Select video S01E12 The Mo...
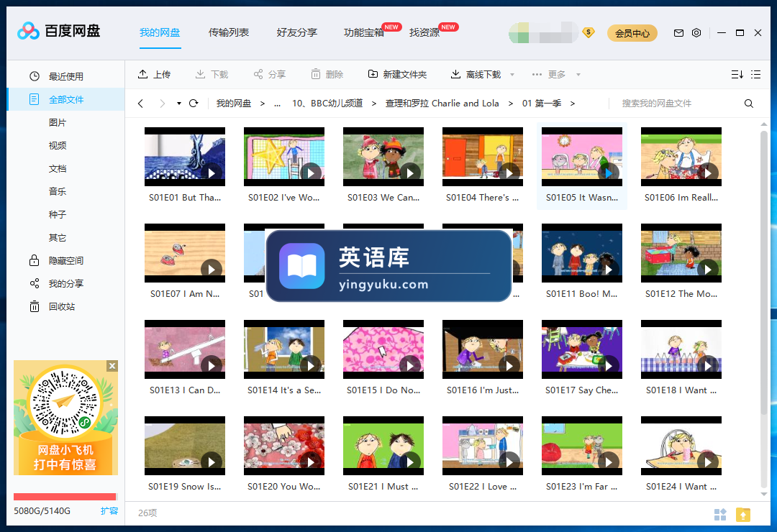Screen dimensions: 777x532 tap(681, 262)
